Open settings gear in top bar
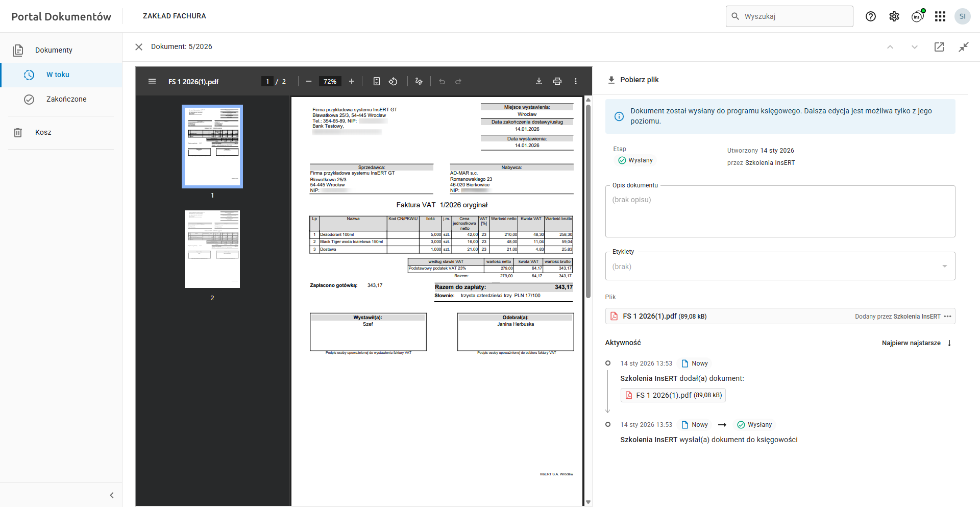 coord(894,16)
